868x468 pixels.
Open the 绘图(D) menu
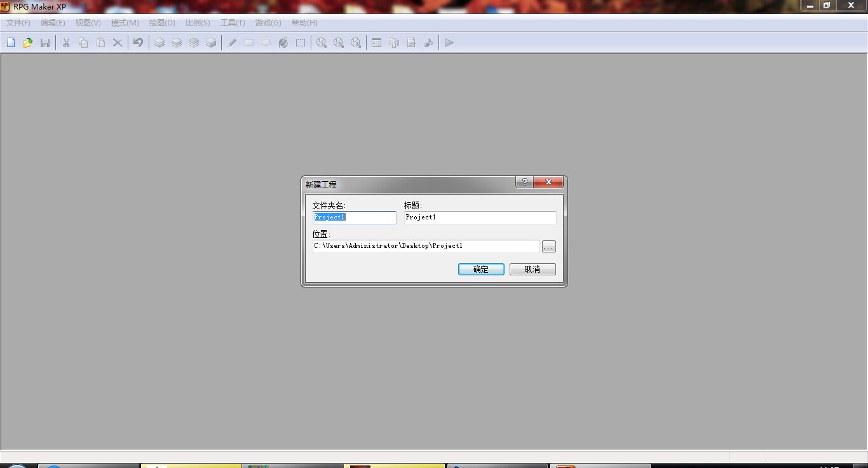[x=162, y=23]
